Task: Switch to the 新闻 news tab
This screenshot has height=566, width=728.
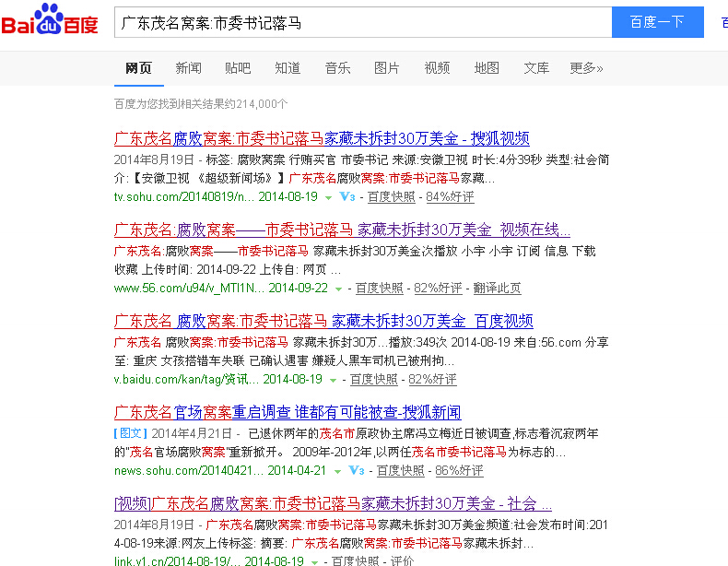Action: pos(188,68)
